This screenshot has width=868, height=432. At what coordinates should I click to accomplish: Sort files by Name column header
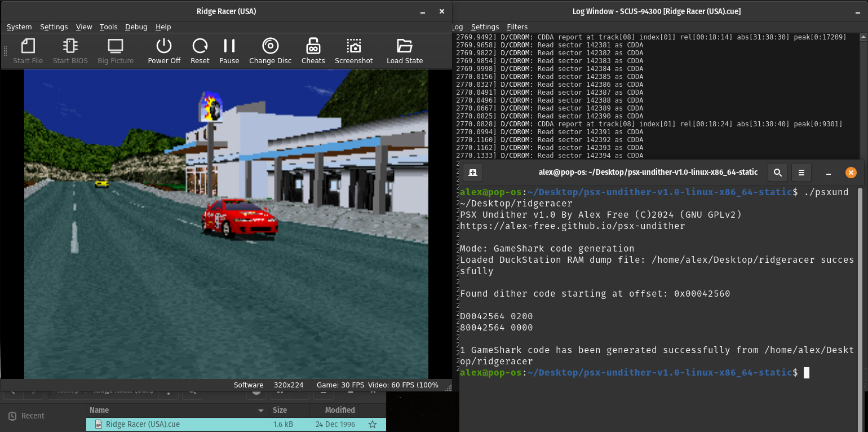[x=177, y=410]
